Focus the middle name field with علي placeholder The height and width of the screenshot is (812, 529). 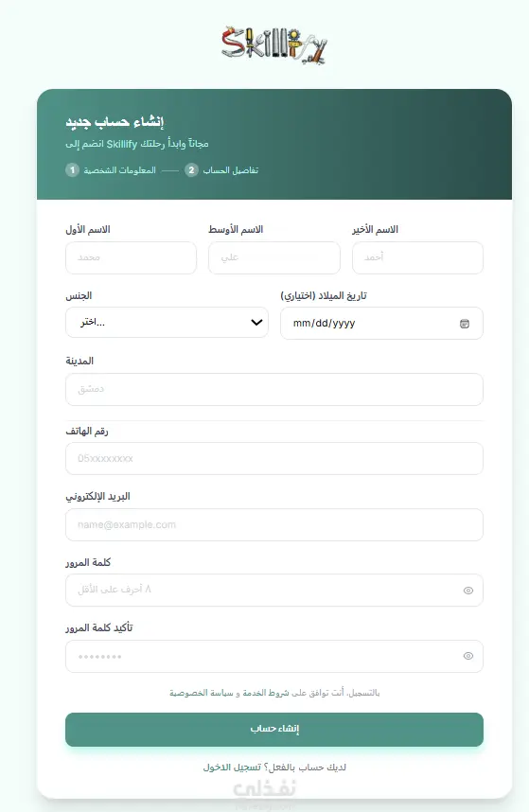274,257
